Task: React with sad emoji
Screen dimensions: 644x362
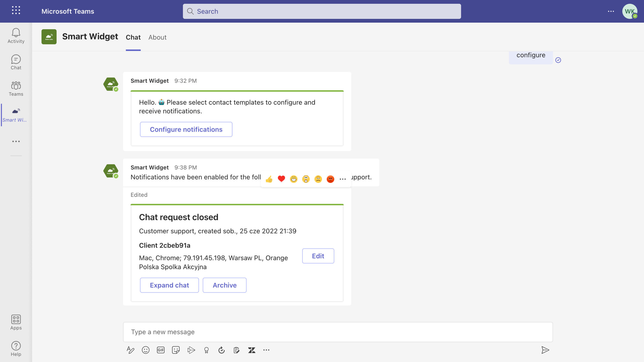Action: [x=318, y=179]
